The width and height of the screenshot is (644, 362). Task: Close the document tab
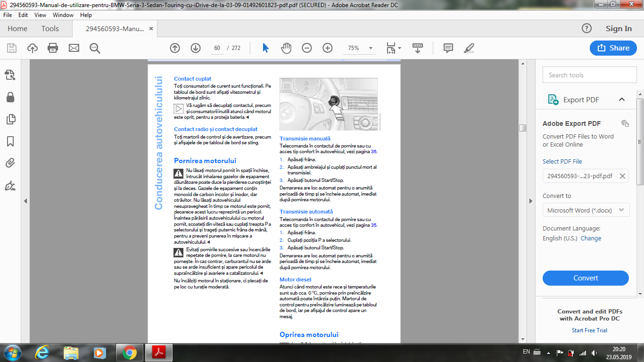151,29
